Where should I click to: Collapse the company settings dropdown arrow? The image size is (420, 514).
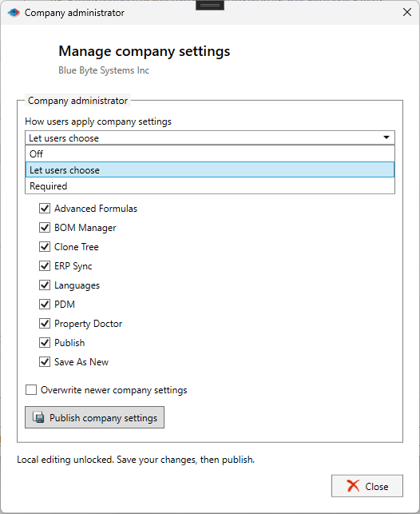coord(386,137)
